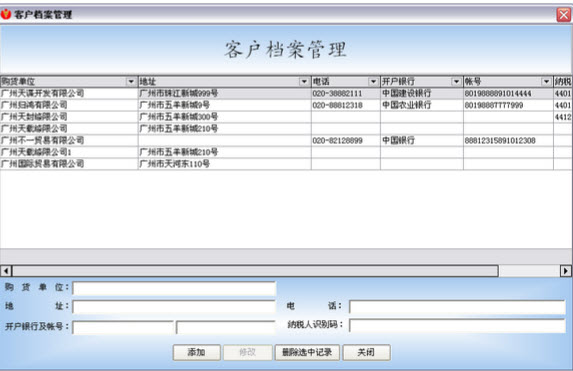Focus the 纳税人识别码 input field
Screen dimensions: 573x371
pos(457,325)
